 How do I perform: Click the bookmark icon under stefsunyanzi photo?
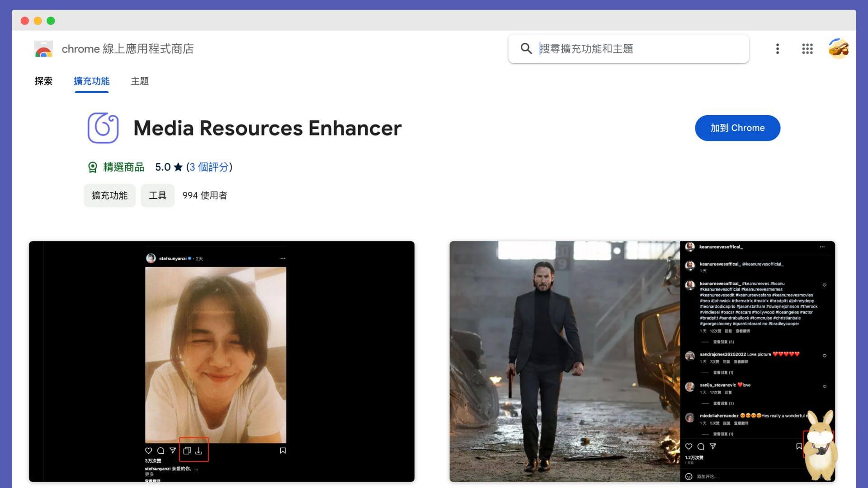(283, 450)
